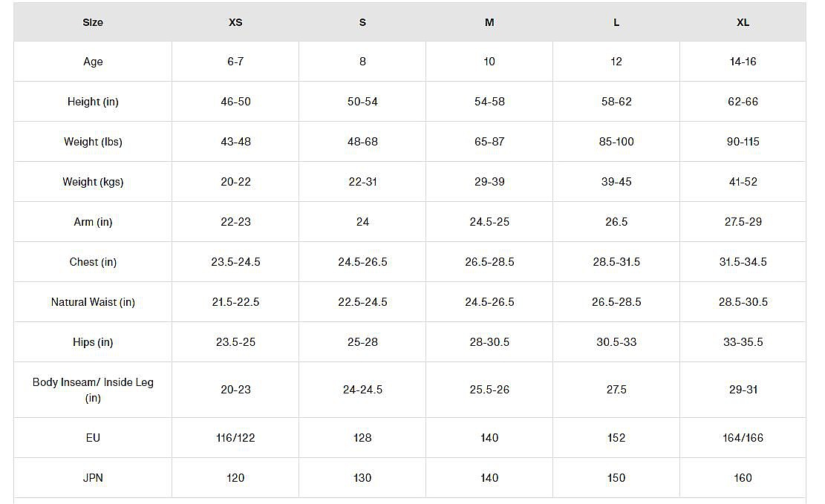Click the XS column header
The width and height of the screenshot is (825, 504).
pyautogui.click(x=235, y=22)
